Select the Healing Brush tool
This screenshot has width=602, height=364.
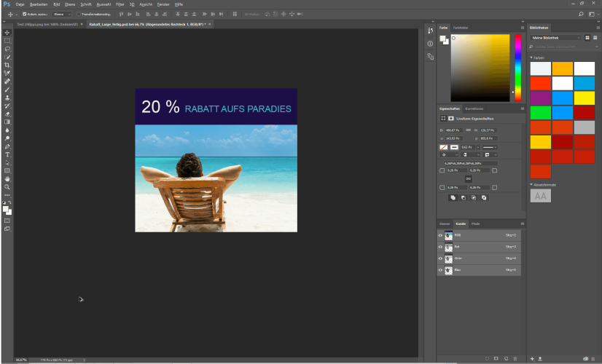[7, 82]
